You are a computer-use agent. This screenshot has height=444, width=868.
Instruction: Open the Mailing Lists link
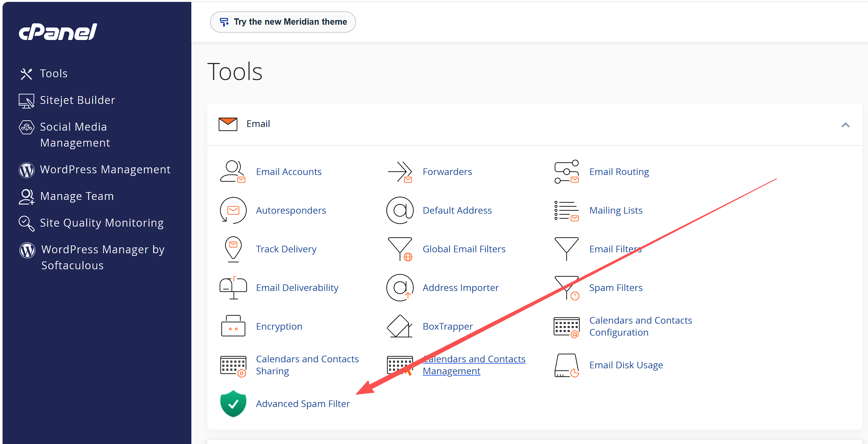tap(616, 211)
